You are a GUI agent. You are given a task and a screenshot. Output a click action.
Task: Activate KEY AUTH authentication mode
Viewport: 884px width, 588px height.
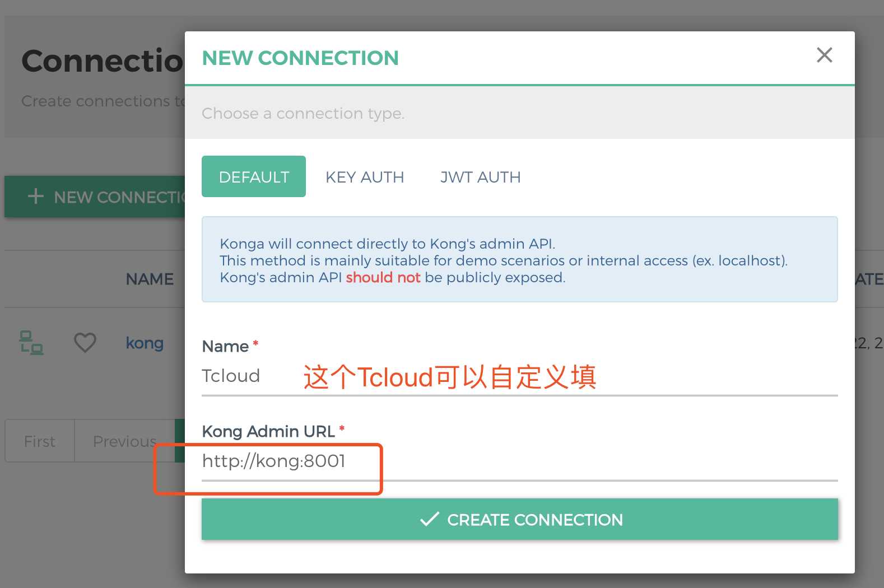tap(364, 176)
